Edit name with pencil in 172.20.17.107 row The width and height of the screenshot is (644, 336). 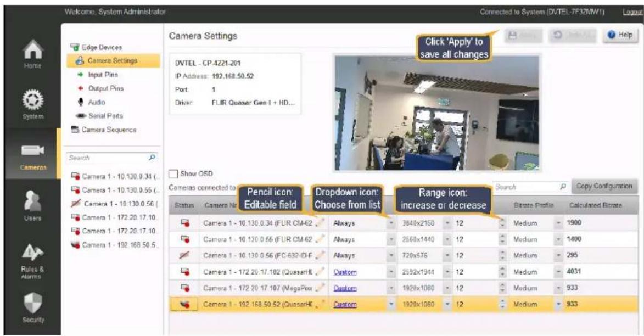[x=320, y=288]
